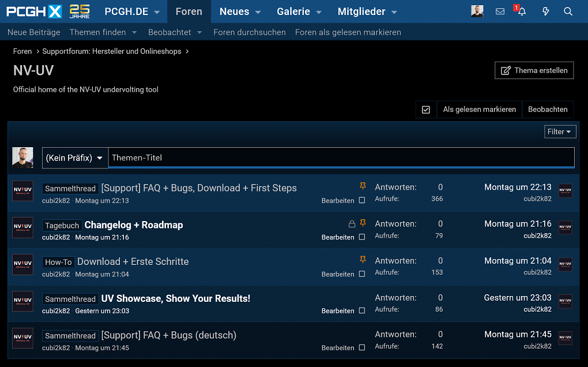Expand the Galerie dropdown arrow

click(x=319, y=12)
